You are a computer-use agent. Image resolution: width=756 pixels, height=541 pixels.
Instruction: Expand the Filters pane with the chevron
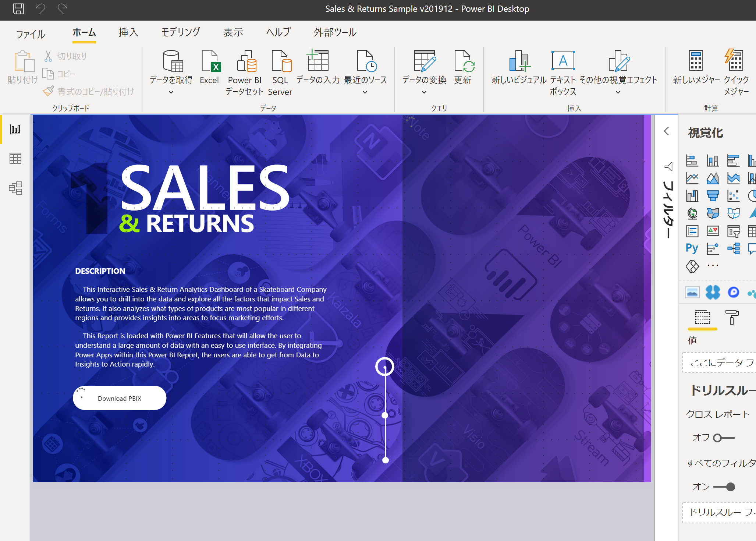click(666, 131)
